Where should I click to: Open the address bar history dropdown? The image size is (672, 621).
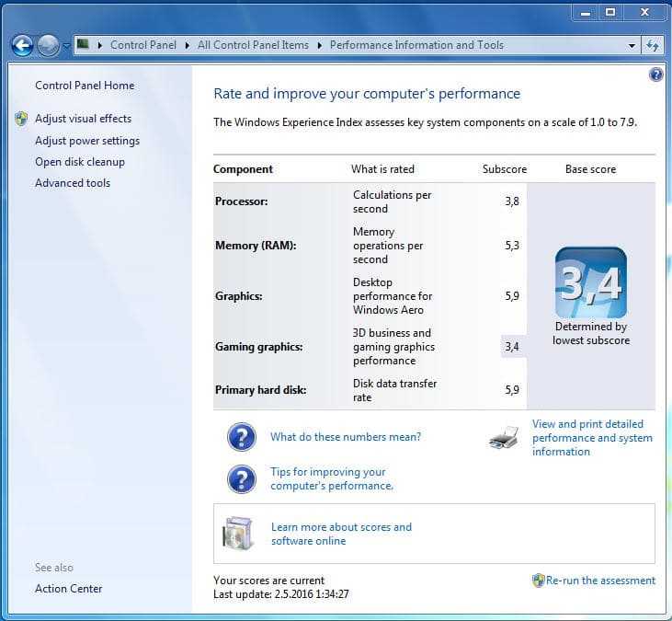click(632, 45)
